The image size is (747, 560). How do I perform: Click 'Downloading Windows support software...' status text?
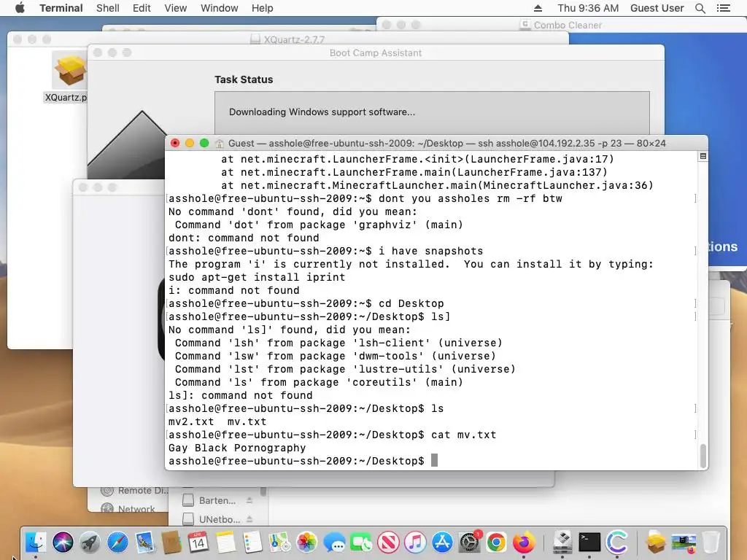point(322,112)
